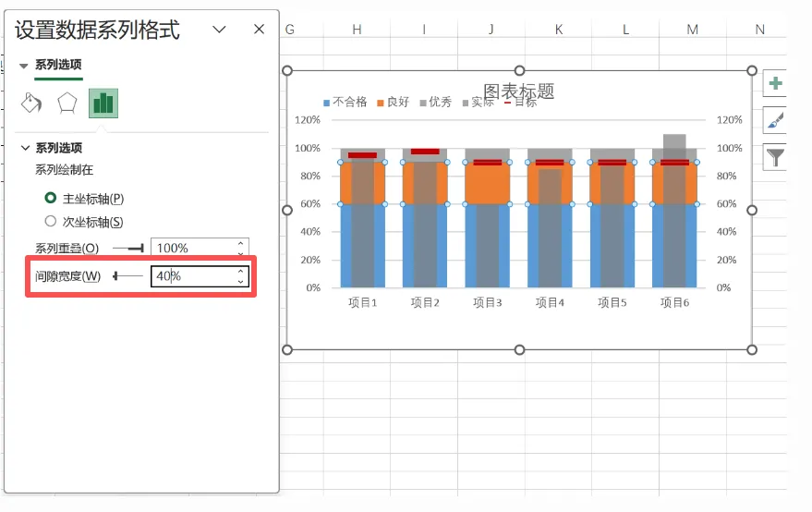Click the 间隙宽度 slider handle

(x=115, y=276)
